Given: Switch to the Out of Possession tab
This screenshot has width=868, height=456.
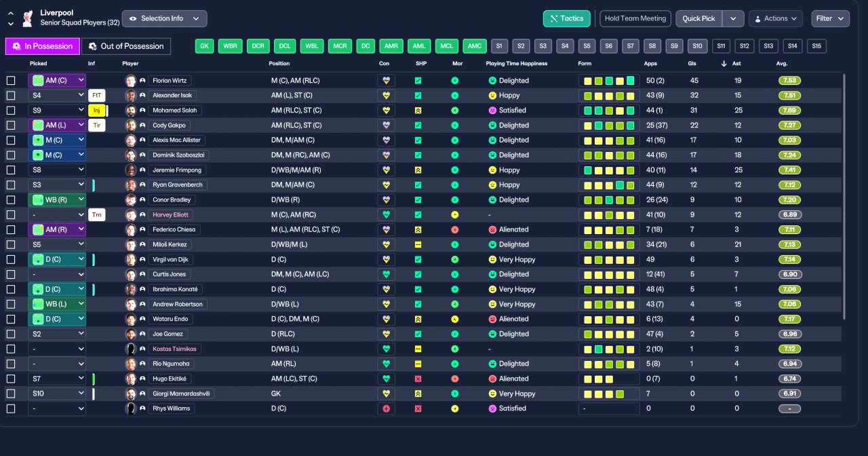Looking at the screenshot, I should point(126,46).
